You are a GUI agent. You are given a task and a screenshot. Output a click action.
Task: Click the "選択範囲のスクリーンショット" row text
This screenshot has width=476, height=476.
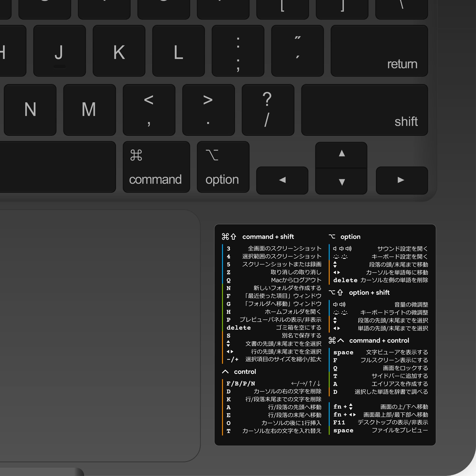282,256
